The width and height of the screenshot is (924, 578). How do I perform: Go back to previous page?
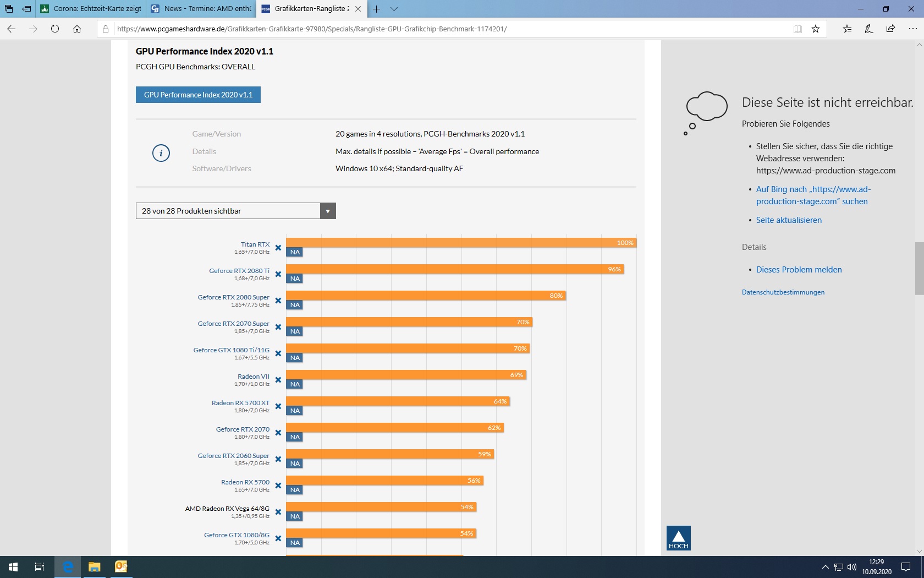(11, 29)
